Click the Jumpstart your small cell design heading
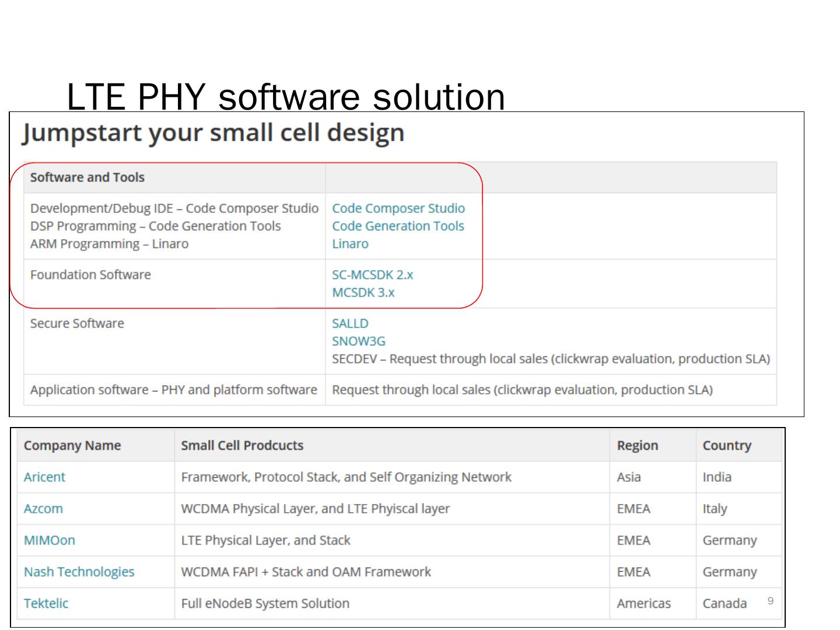Viewport: 840px width, 630px height. [213, 133]
